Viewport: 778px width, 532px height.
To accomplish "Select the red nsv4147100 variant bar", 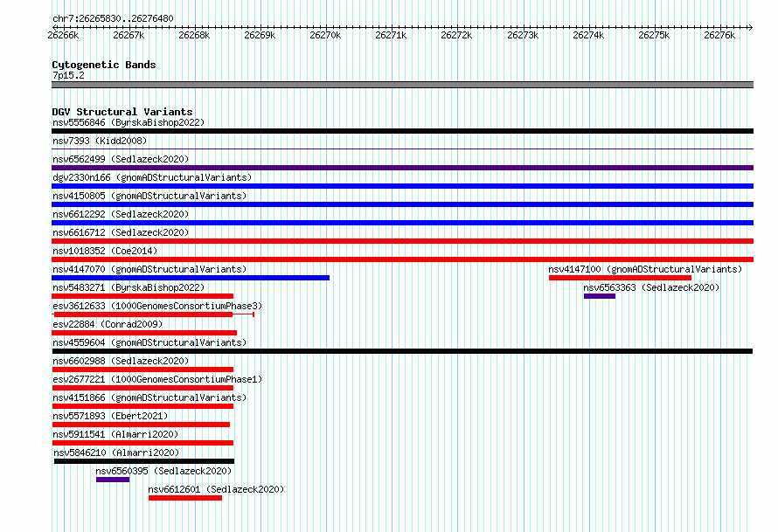I will [621, 278].
